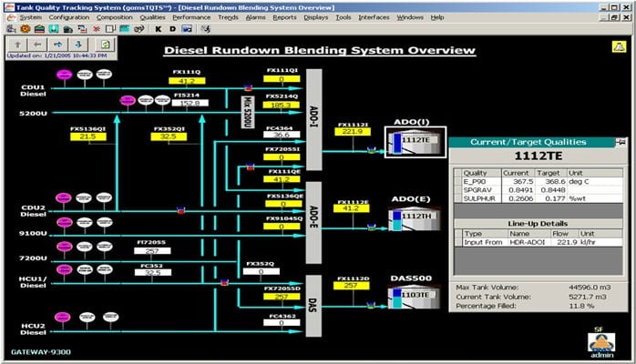Select the E_P90 row in qualities table
Viewport: 636px width, 364px height.
pos(539,181)
